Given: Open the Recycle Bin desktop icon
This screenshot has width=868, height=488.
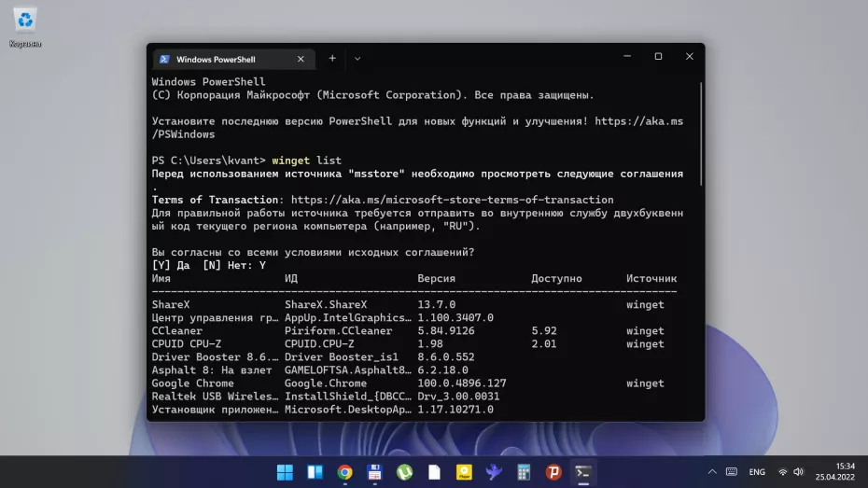Looking at the screenshot, I should click(25, 27).
